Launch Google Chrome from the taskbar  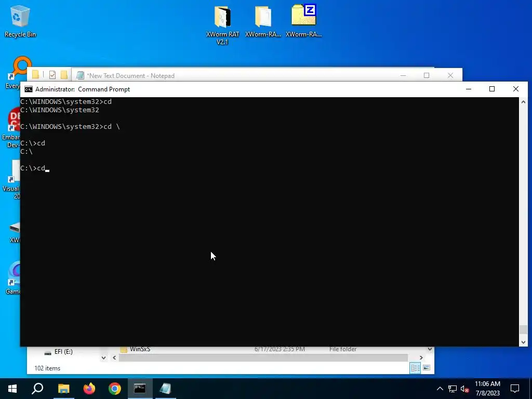115,389
